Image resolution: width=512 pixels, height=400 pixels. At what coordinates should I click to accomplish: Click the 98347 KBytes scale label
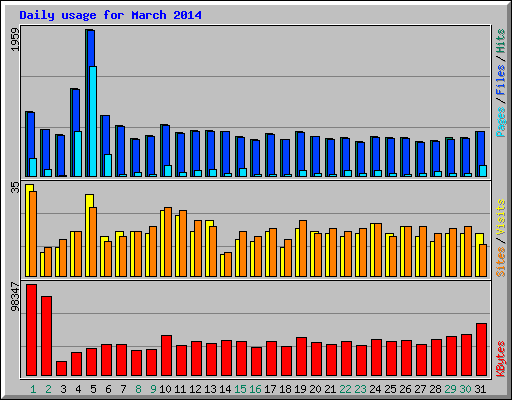coord(15,296)
